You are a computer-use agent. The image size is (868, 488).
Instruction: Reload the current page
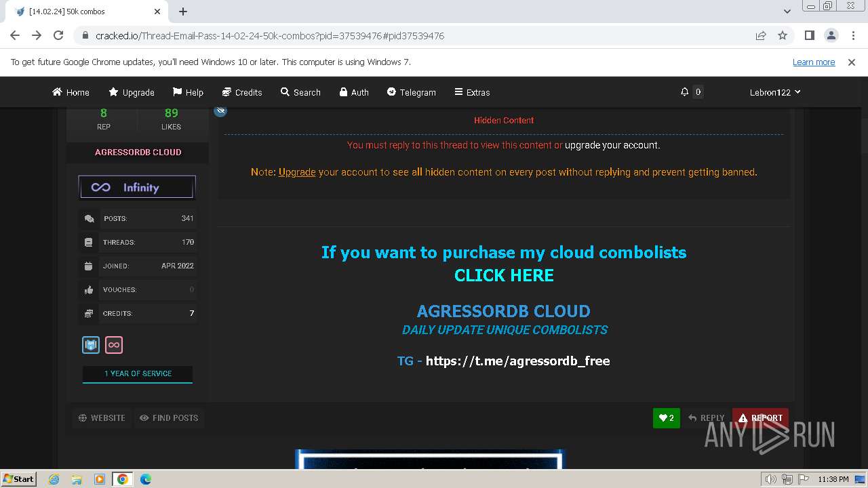58,35
